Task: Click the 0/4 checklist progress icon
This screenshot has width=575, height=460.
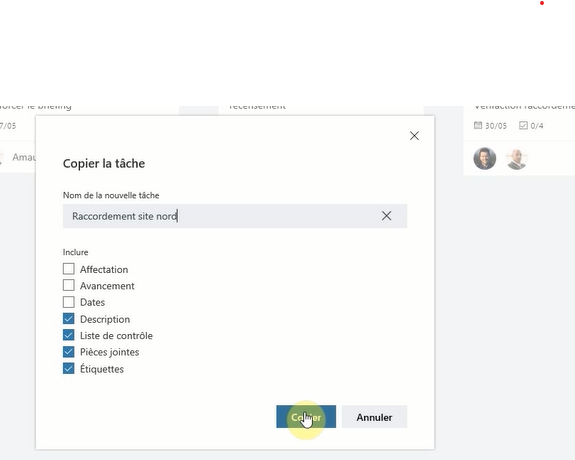Action: tap(523, 125)
